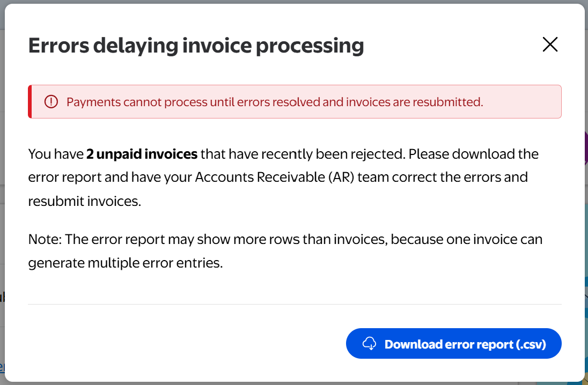Image resolution: width=588 pixels, height=385 pixels.
Task: Click the cloud download icon
Action: point(370,344)
